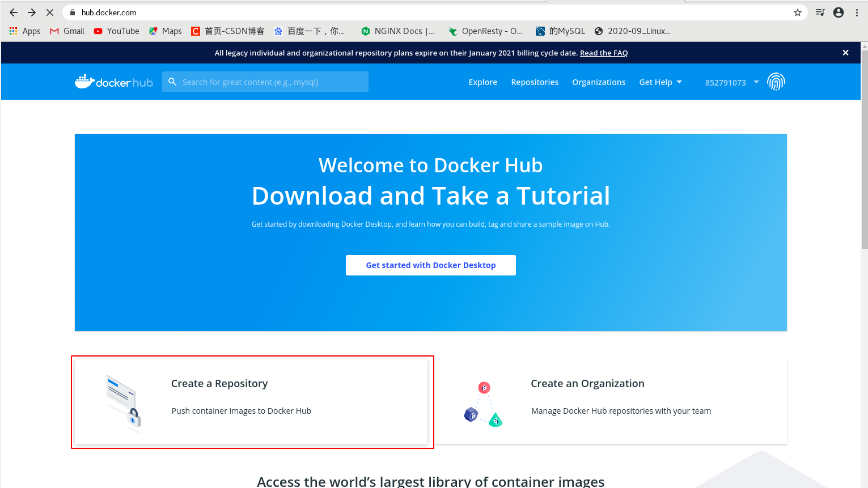Go forward with the browser arrow
The image size is (868, 488).
(x=32, y=12)
